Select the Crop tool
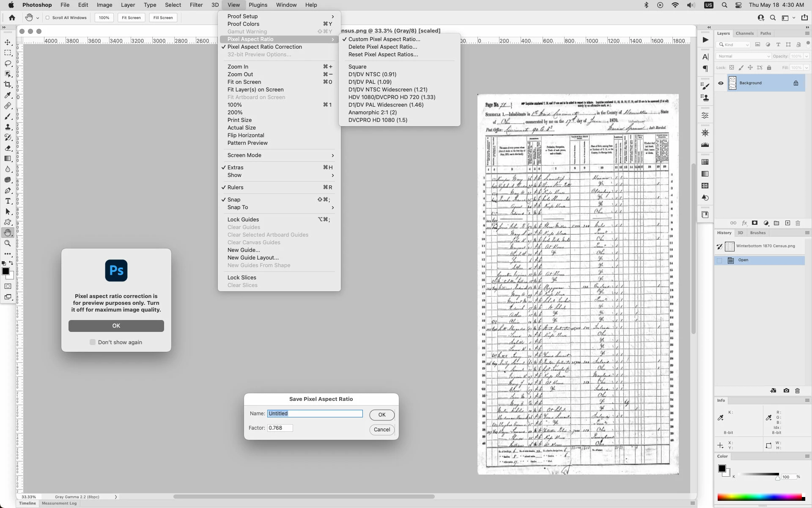The height and width of the screenshot is (508, 812). click(x=8, y=85)
